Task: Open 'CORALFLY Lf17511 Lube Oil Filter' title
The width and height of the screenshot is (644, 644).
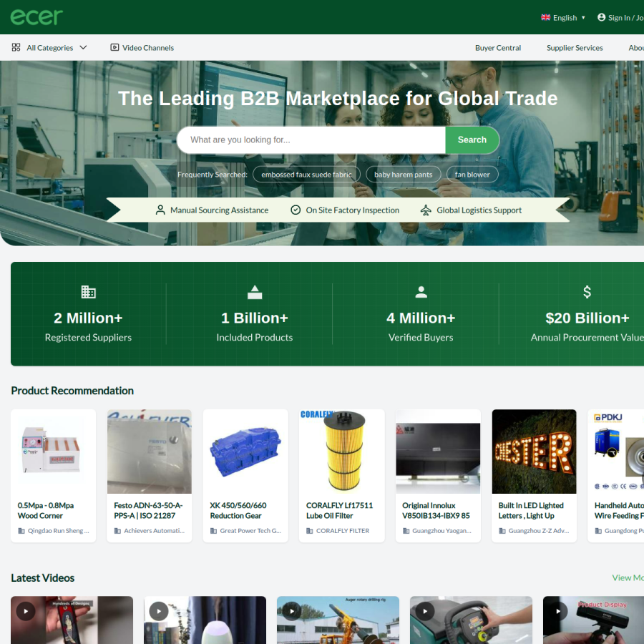Action: tap(339, 510)
